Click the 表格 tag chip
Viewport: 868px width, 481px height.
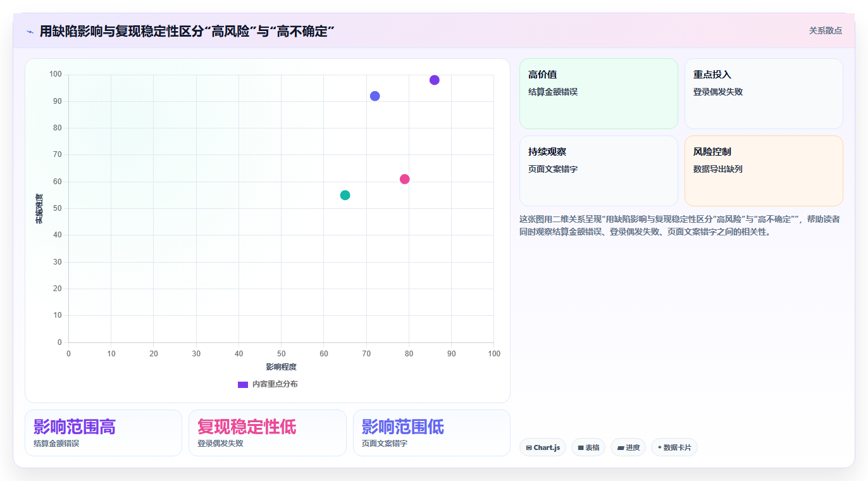coord(588,447)
